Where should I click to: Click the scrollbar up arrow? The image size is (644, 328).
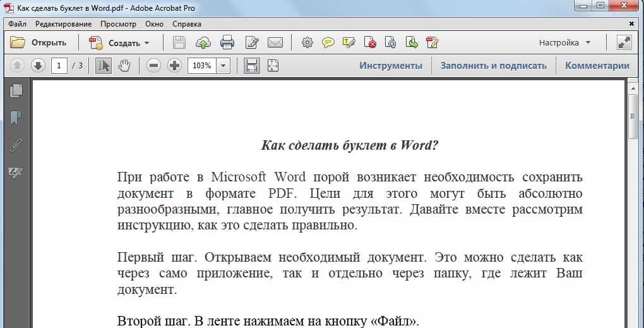coord(633,88)
